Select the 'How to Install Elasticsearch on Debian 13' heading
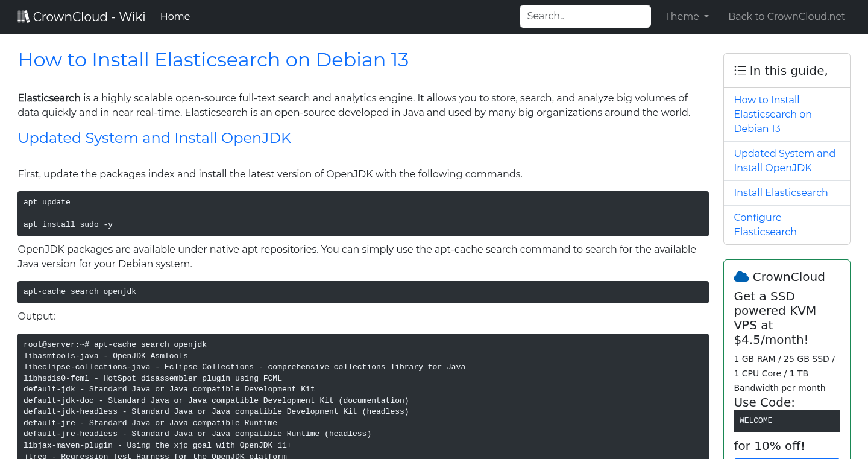 tap(213, 60)
